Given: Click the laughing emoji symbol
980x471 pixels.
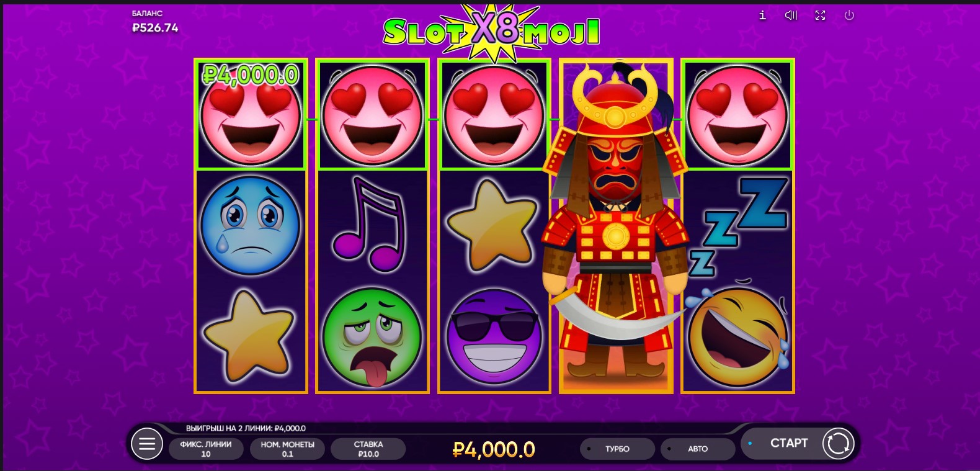Looking at the screenshot, I should coord(738,336).
